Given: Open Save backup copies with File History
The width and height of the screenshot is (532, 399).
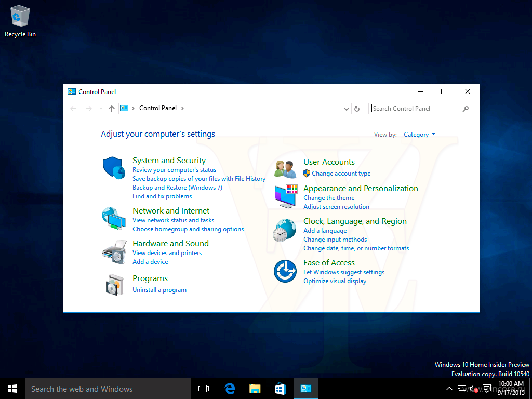Looking at the screenshot, I should (199, 179).
